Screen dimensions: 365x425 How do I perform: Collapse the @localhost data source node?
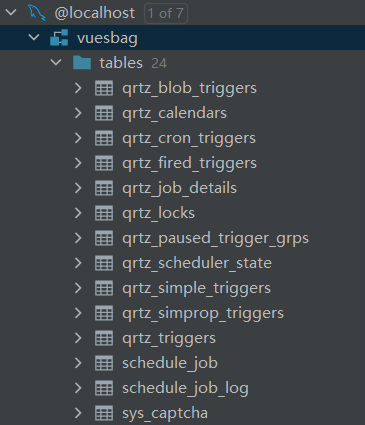point(11,13)
